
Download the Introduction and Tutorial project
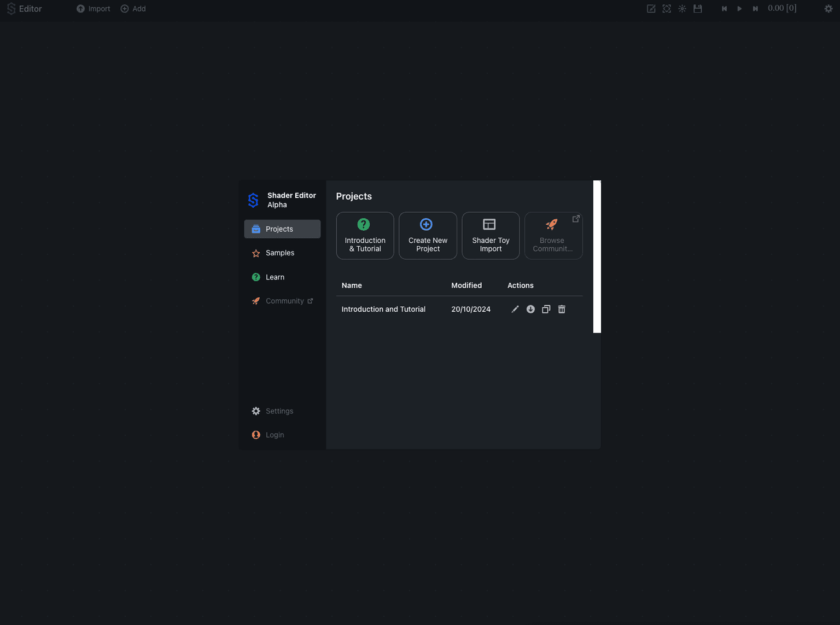(x=530, y=309)
